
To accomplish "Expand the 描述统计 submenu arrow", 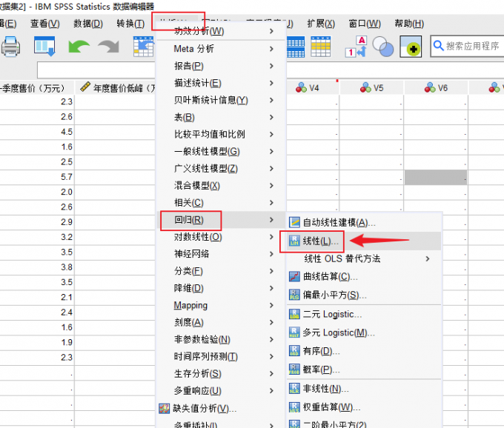I will pos(272,83).
